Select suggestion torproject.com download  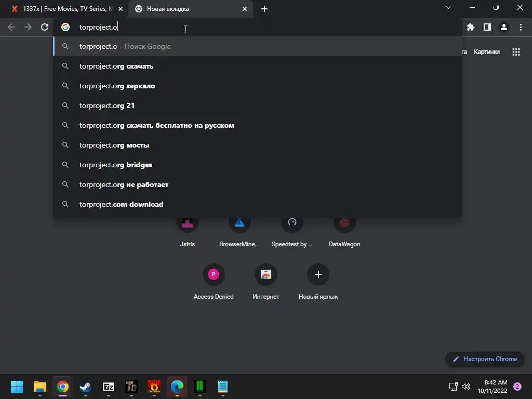pyautogui.click(x=258, y=204)
